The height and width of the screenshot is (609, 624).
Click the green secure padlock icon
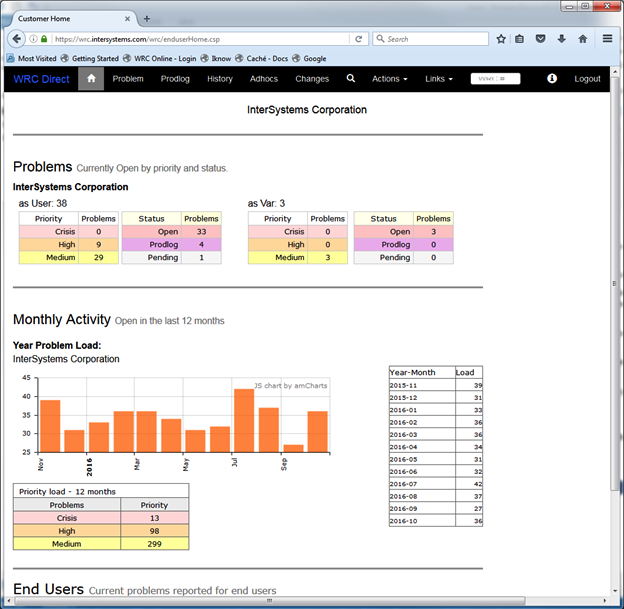[44, 39]
